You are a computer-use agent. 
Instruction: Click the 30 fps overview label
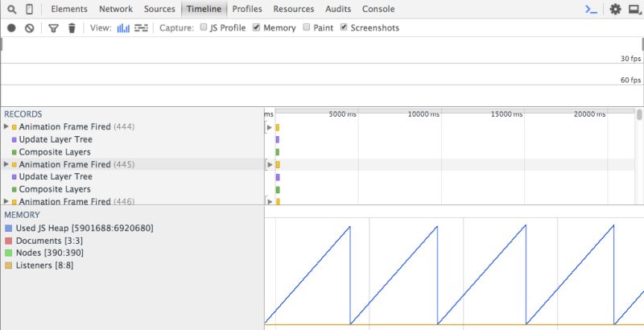630,59
